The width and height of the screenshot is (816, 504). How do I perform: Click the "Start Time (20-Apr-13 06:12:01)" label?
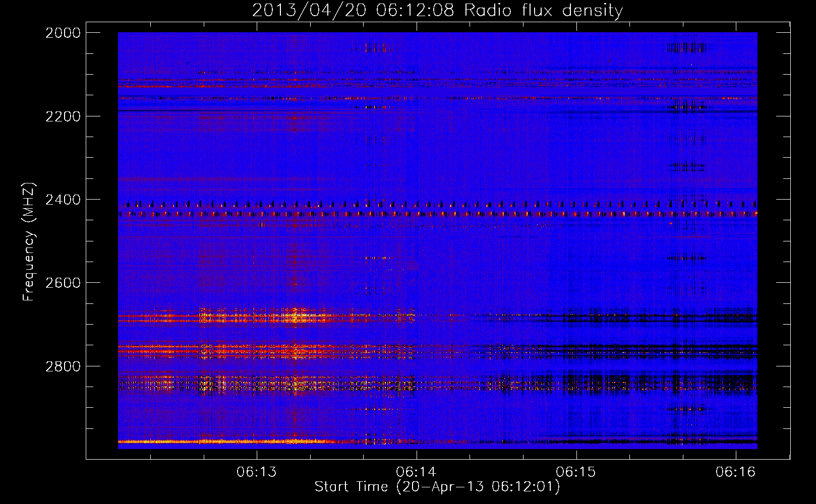[x=437, y=487]
